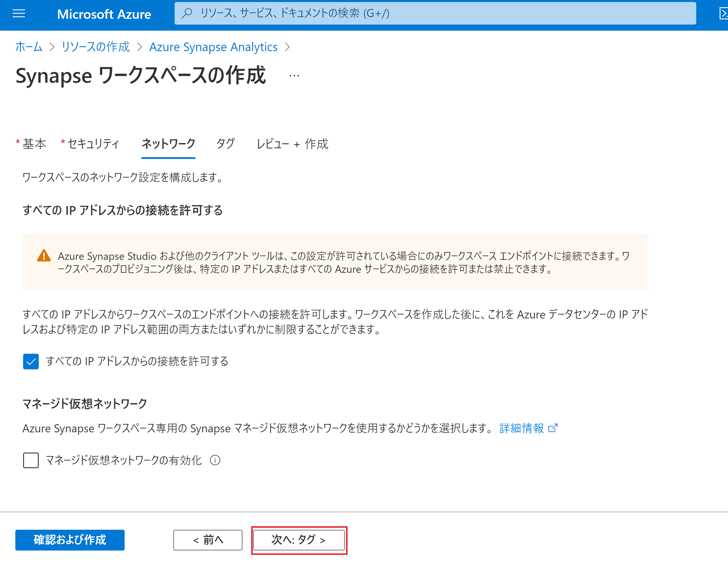728x567 pixels.
Task: Click the search magnifier icon
Action: tap(187, 13)
